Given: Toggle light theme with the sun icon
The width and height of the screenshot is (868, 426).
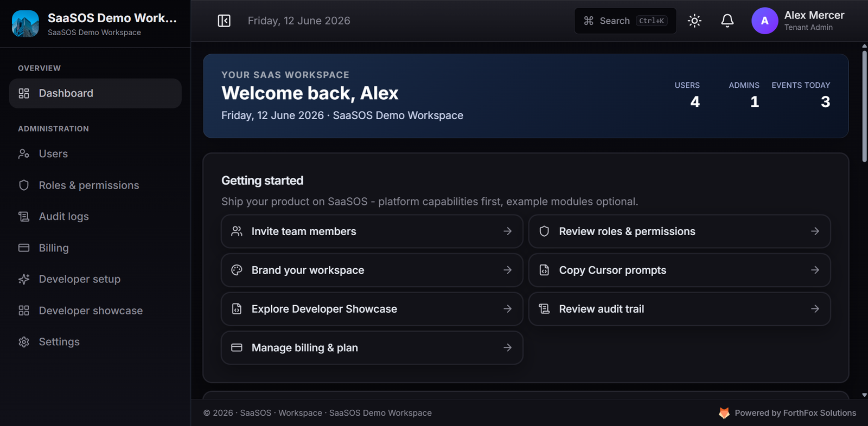Looking at the screenshot, I should 694,21.
